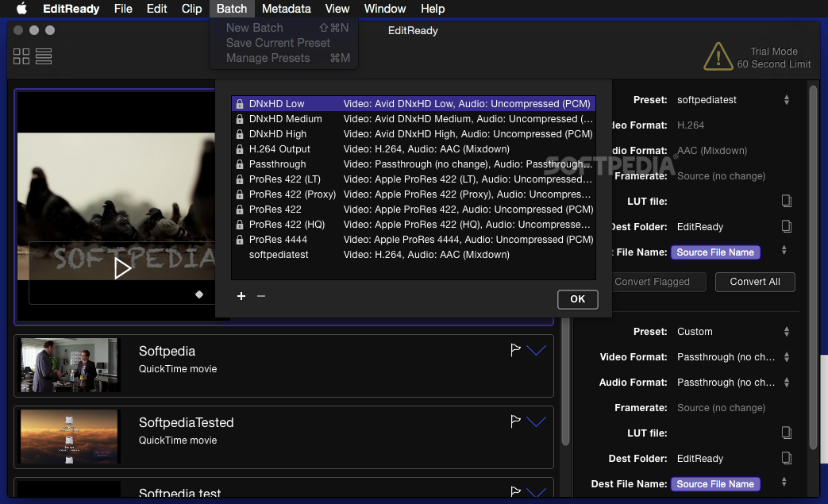Open lower Audio Format Passthrough dropdown
Image resolution: width=828 pixels, height=504 pixels.
(x=786, y=382)
